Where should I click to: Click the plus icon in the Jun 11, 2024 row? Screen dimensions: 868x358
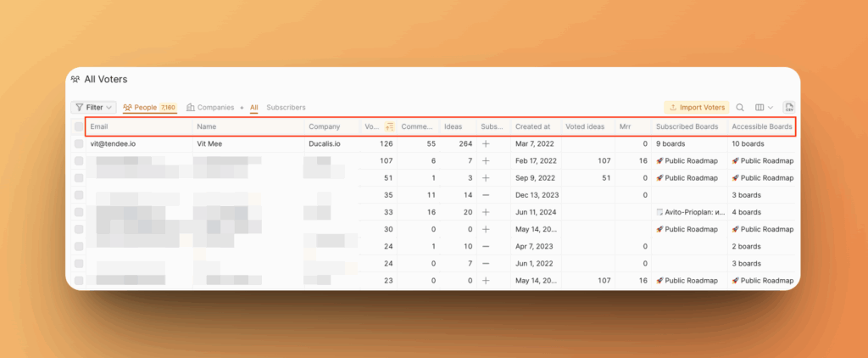486,212
